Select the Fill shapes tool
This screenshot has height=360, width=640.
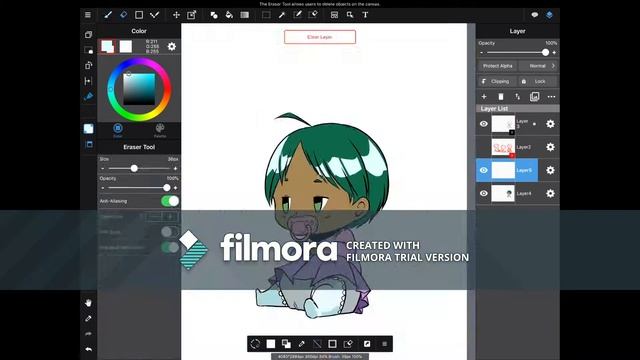pyautogui.click(x=213, y=15)
